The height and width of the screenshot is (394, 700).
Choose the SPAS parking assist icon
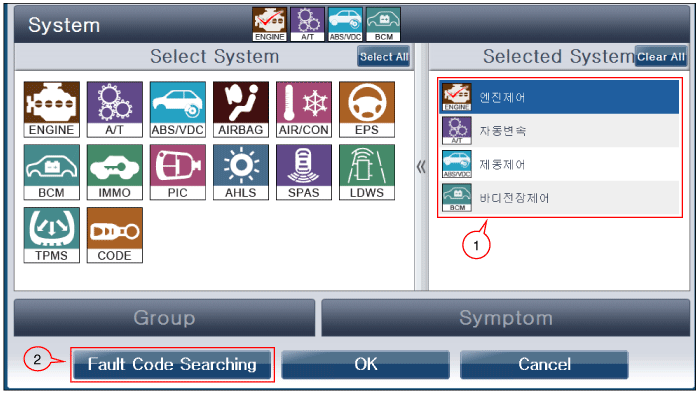tap(304, 172)
